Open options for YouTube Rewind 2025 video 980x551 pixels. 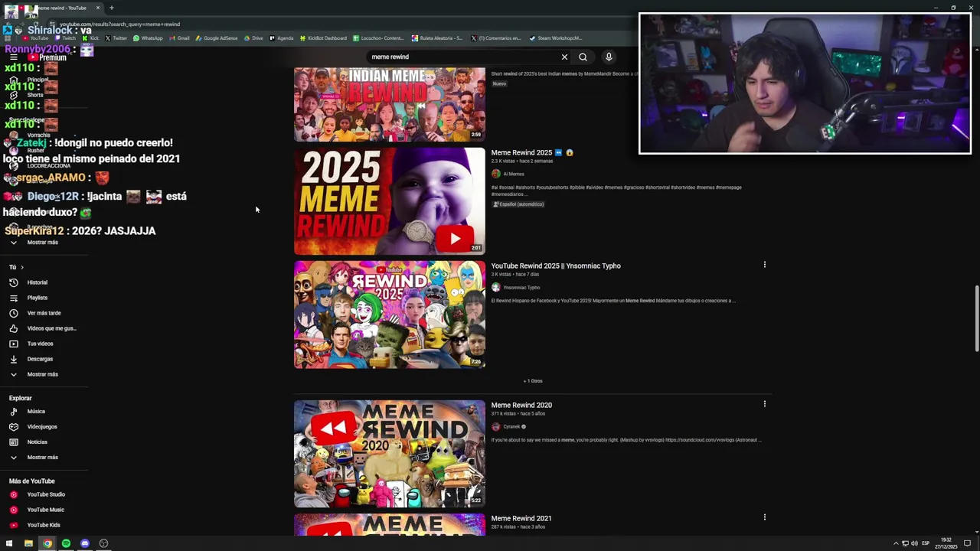(764, 265)
